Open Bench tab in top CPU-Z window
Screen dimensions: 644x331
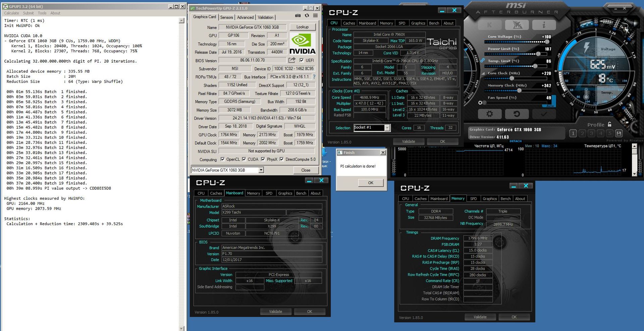434,23
